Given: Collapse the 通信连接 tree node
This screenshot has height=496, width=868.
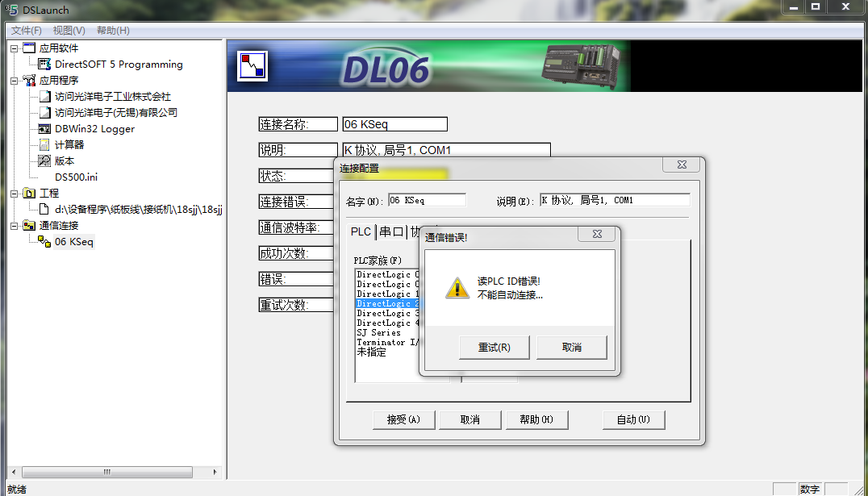Looking at the screenshot, I should point(14,226).
